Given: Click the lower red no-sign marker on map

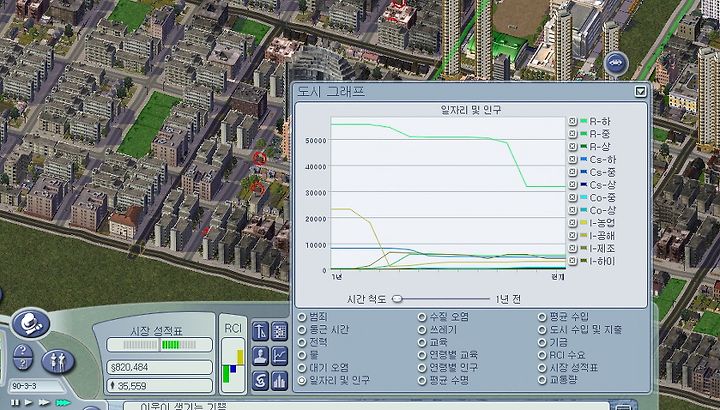Looking at the screenshot, I should (x=258, y=187).
